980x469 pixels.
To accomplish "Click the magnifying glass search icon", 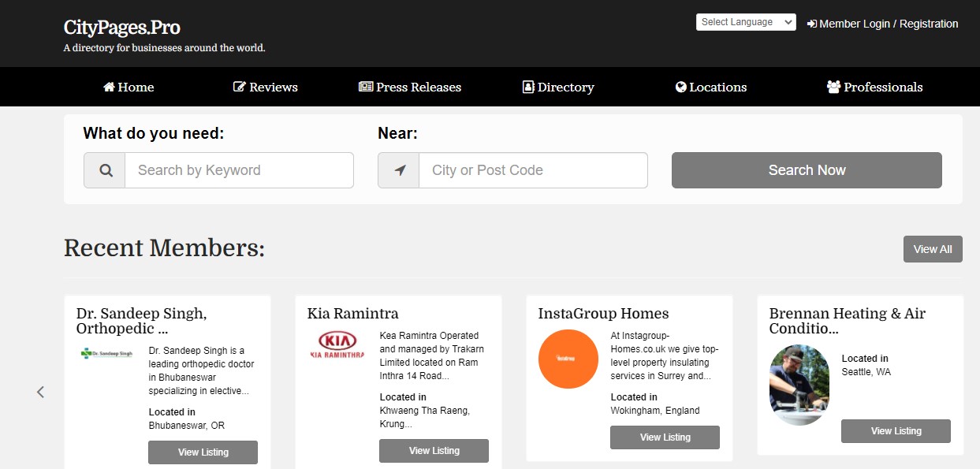I will click(x=105, y=170).
